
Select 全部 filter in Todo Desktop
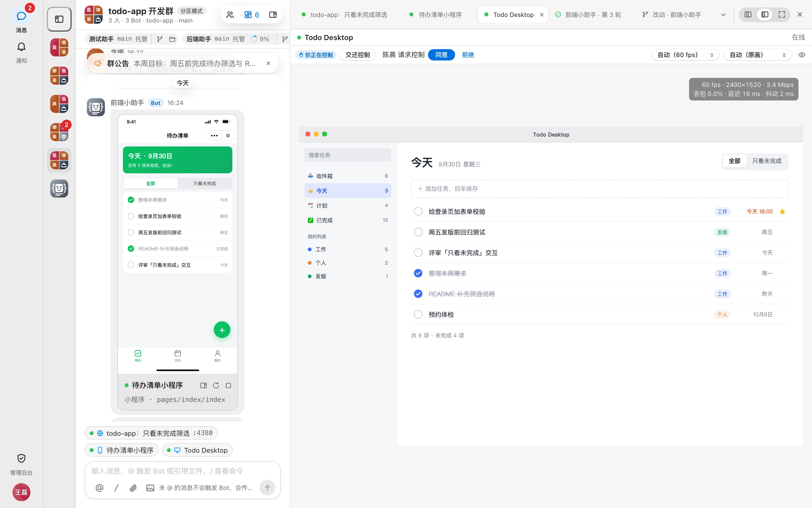(734, 161)
